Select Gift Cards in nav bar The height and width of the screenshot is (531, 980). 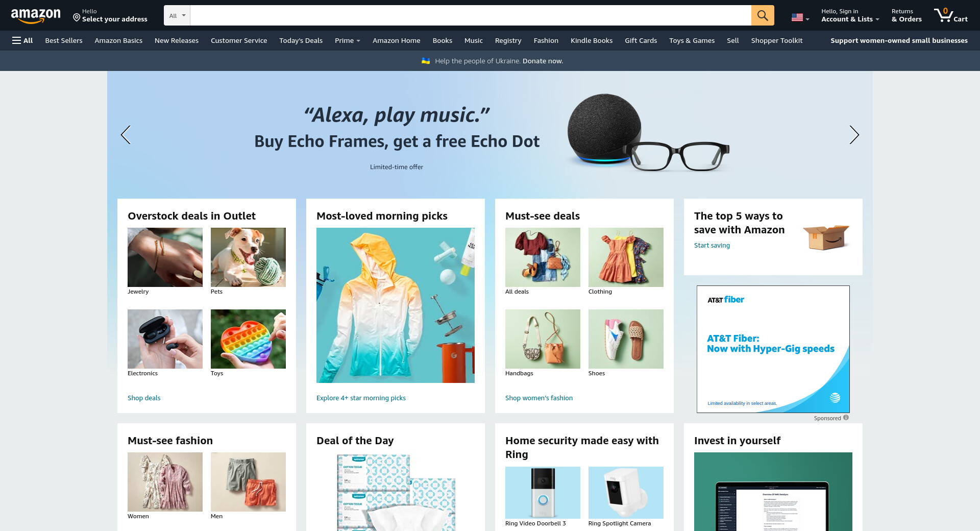coord(641,40)
